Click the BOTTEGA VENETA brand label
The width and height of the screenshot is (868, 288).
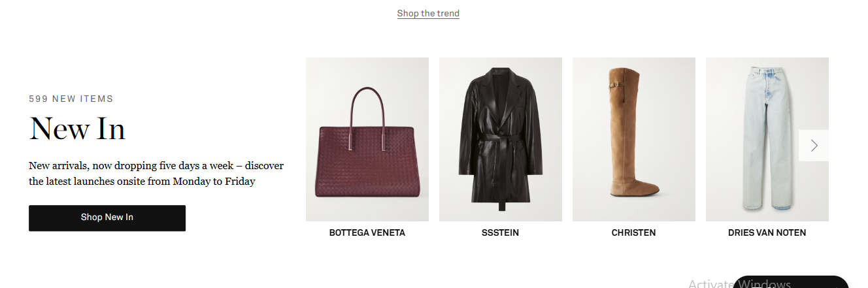[x=367, y=232]
